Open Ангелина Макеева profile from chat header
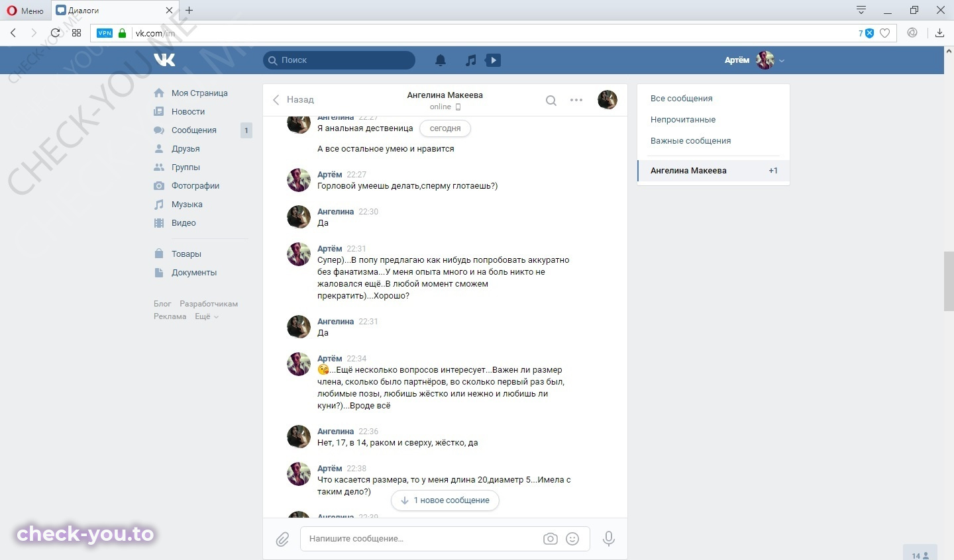Screen dimensions: 954x560 tap(445, 95)
